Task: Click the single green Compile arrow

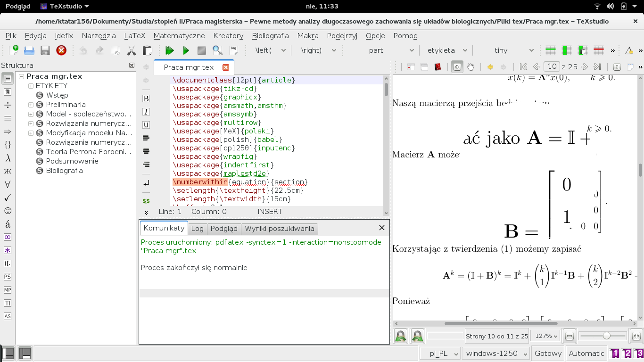Action: coord(186,50)
